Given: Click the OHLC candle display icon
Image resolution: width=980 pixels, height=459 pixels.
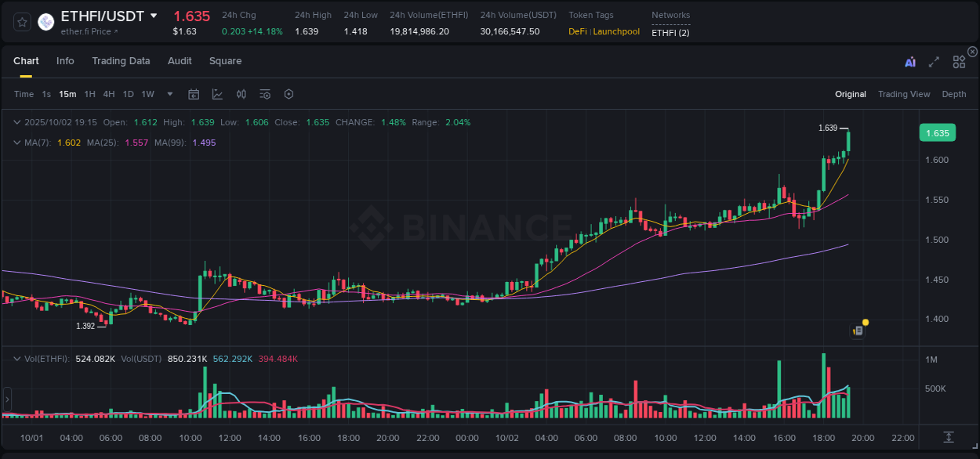Looking at the screenshot, I should (241, 94).
